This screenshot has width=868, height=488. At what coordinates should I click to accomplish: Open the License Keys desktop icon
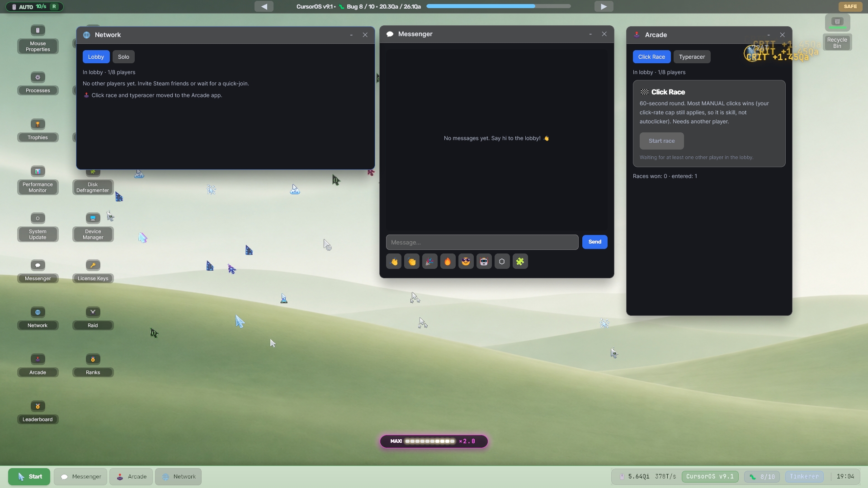(x=93, y=271)
